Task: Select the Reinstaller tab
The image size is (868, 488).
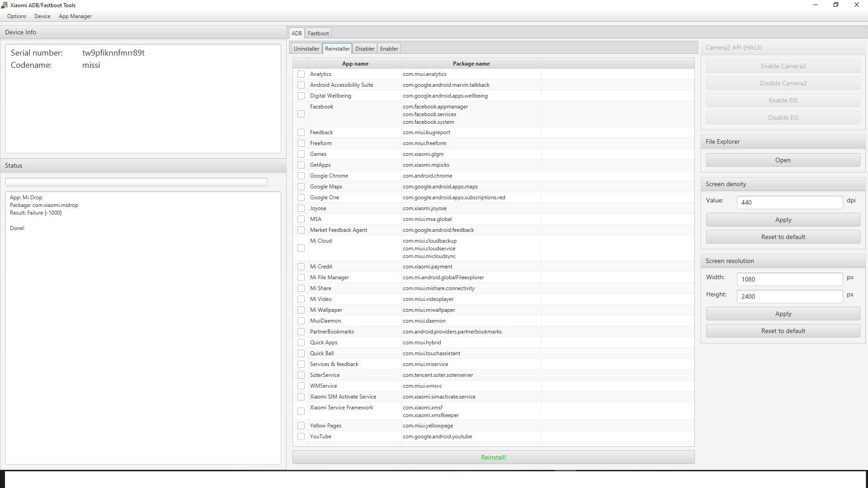Action: pyautogui.click(x=337, y=48)
